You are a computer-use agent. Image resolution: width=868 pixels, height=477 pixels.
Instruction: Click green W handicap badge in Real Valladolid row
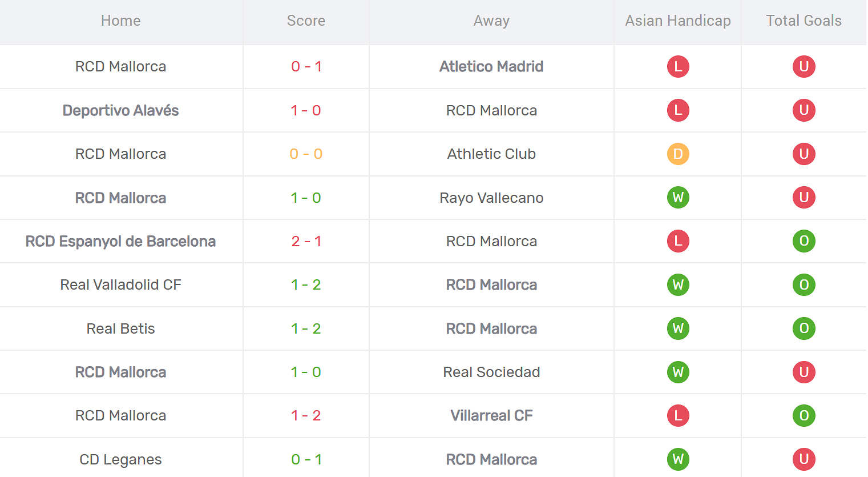678,284
